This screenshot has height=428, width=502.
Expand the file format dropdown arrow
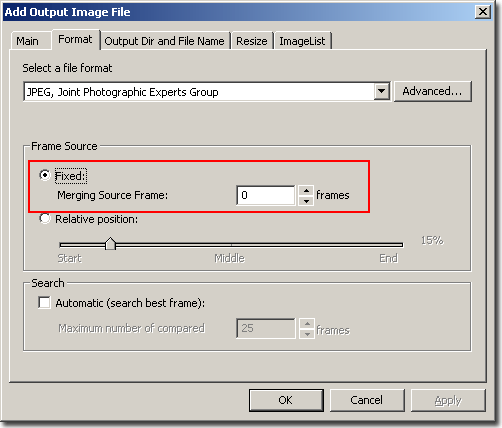381,91
